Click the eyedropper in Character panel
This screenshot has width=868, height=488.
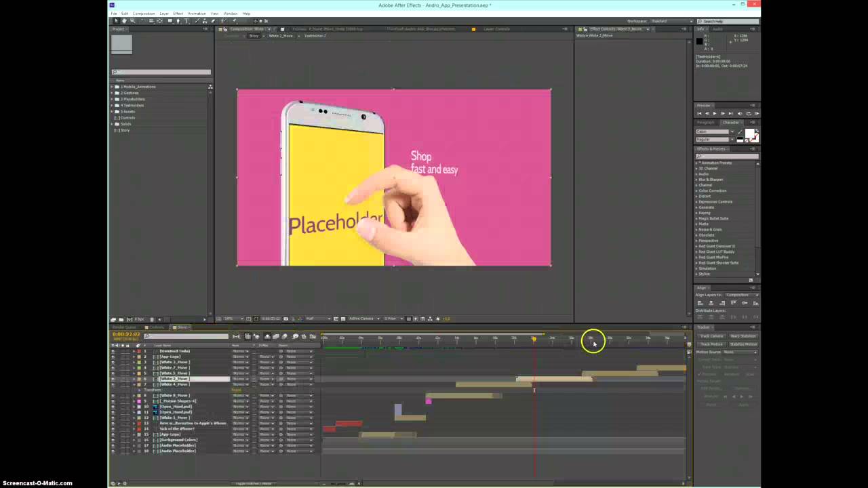740,131
